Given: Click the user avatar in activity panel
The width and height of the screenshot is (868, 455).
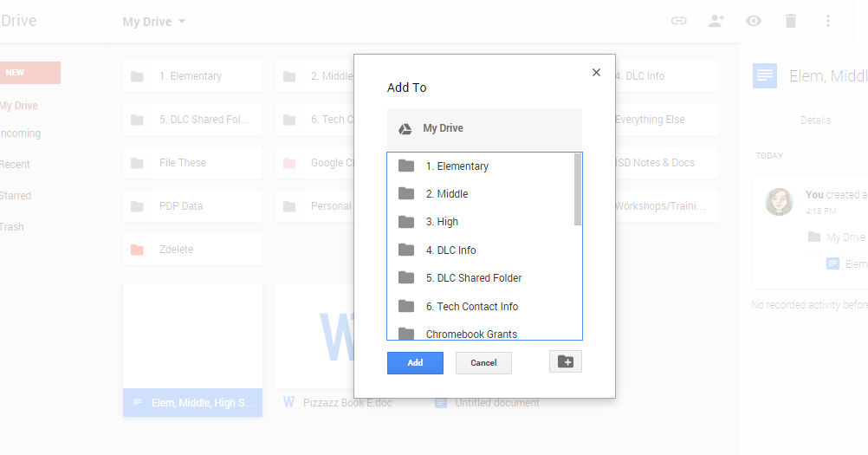Looking at the screenshot, I should [x=779, y=201].
